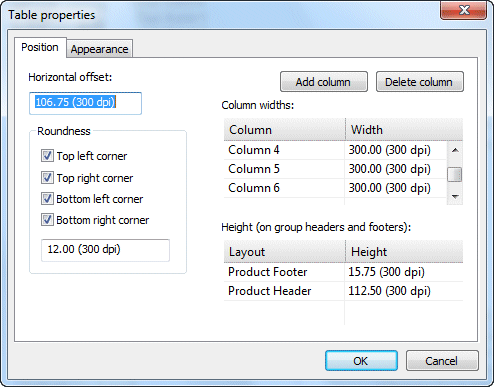Select the Product Footer row
The width and height of the screenshot is (494, 387).
coord(343,272)
